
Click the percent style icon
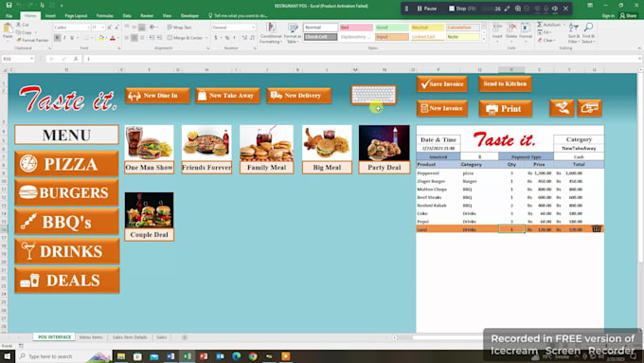(227, 38)
